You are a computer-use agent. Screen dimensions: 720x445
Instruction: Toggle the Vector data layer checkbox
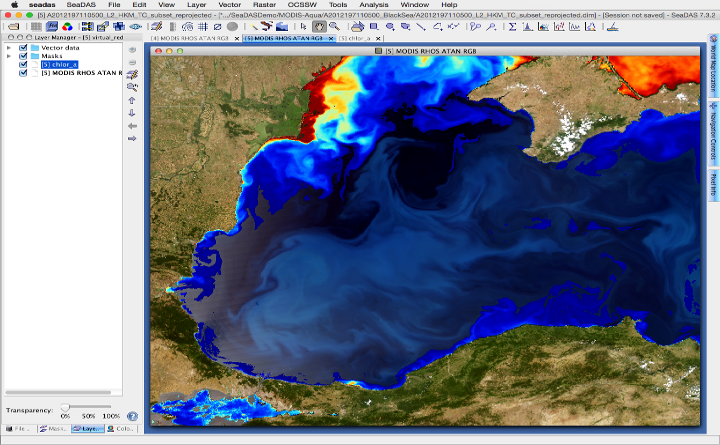[23, 48]
